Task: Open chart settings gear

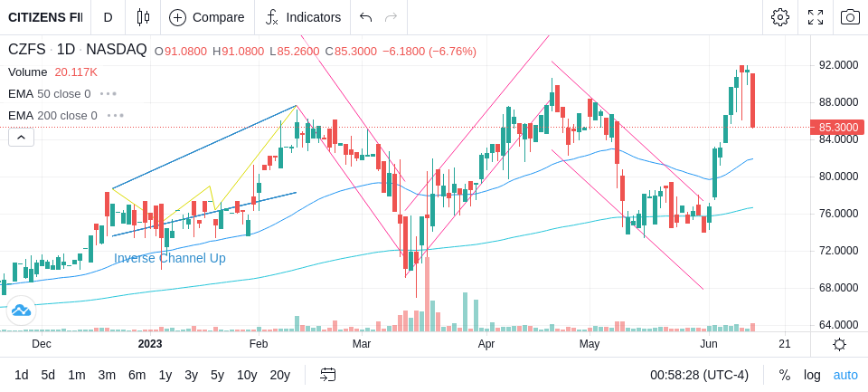Action: tap(780, 17)
